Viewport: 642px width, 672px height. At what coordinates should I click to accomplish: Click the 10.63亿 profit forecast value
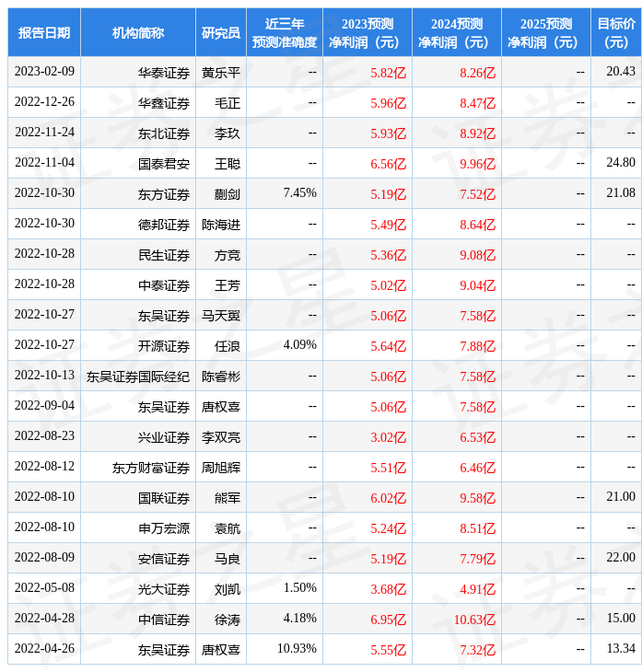474,619
